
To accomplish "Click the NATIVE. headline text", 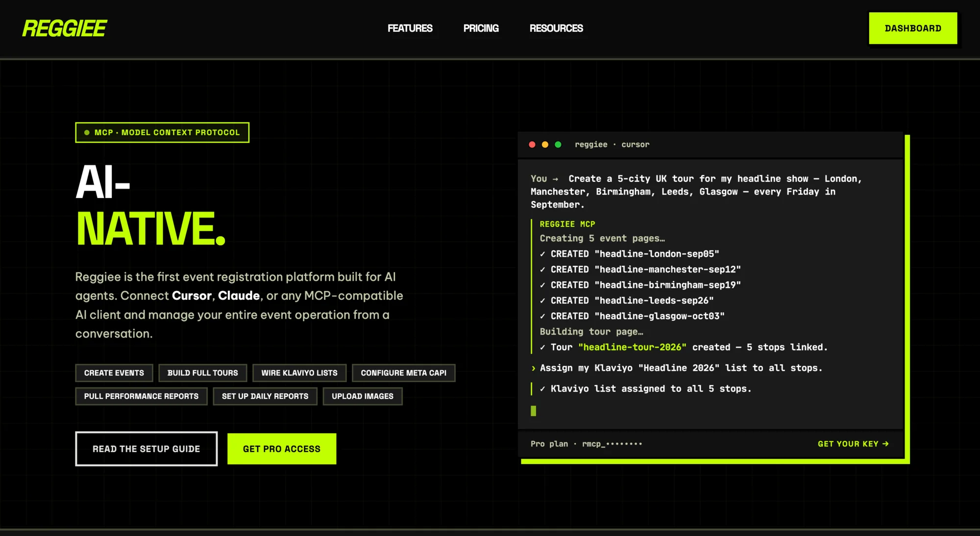I will [x=151, y=228].
